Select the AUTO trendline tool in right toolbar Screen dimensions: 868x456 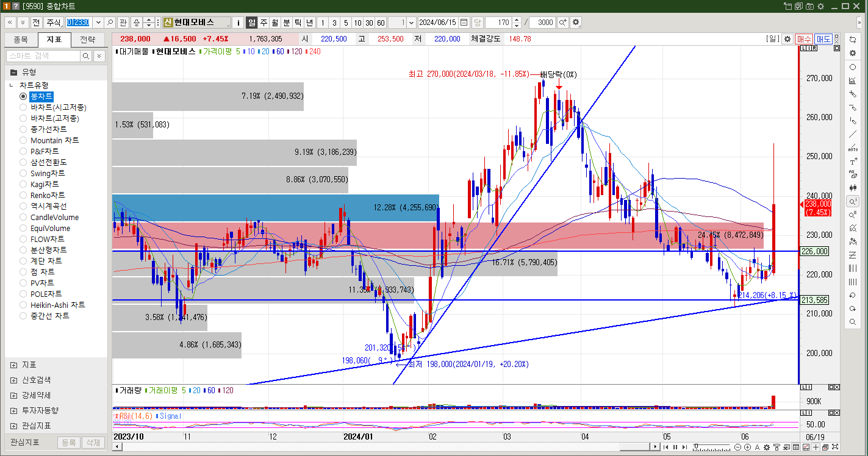coord(853,148)
